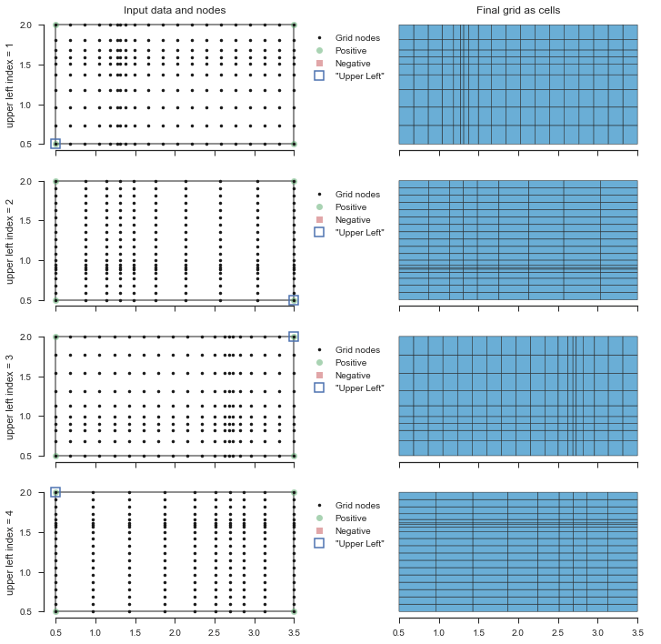
Task: Click 'Grid nodes' legend text for index 3
Action: (357, 350)
